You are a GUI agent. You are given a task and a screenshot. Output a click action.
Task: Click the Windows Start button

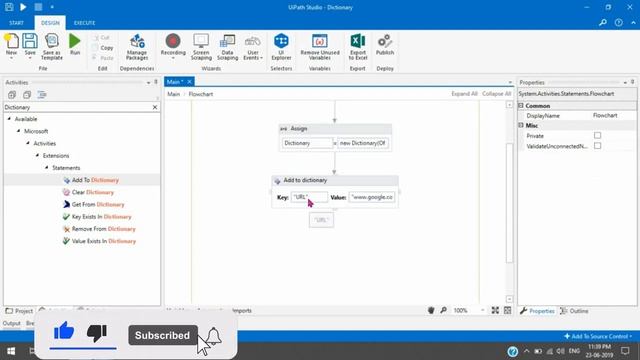coord(11,351)
